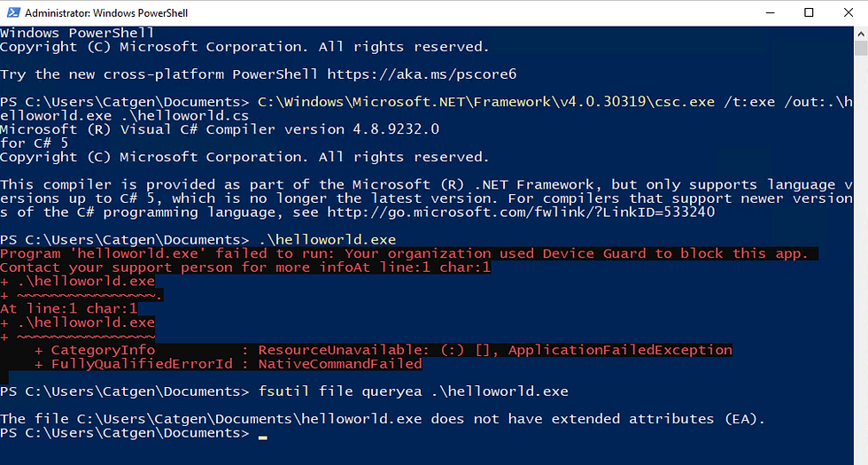Screen dimensions: 868x465
Task: Click the scroll up arrow
Action: coord(860,34)
